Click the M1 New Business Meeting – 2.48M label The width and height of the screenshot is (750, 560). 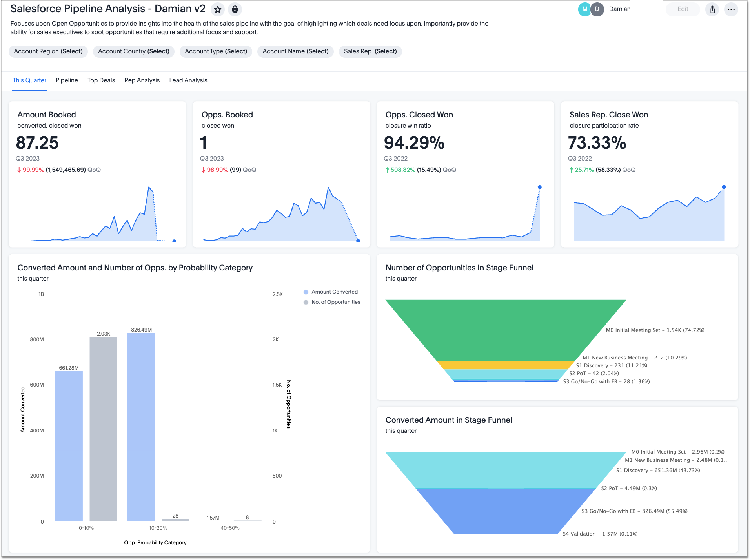(677, 460)
